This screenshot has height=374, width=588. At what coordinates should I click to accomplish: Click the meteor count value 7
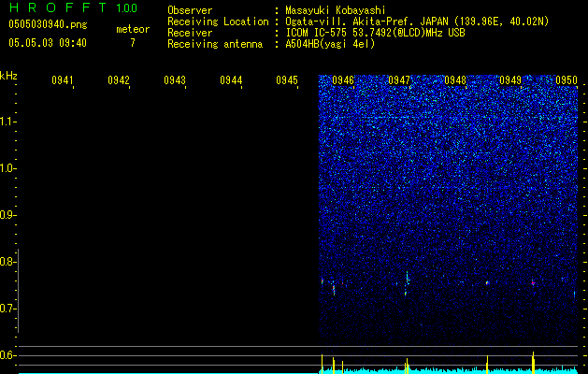pos(133,43)
